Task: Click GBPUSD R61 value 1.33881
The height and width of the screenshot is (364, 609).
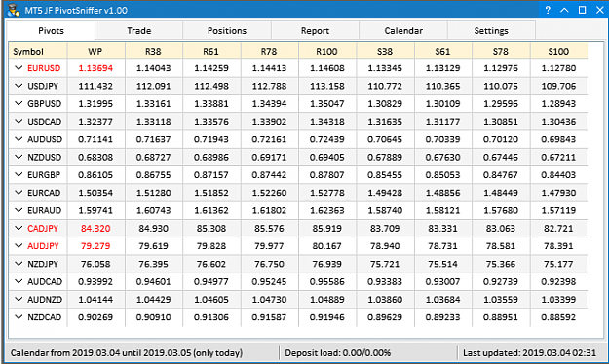Action: pyautogui.click(x=211, y=104)
